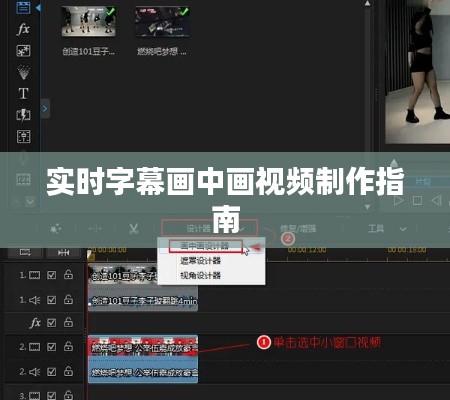Open the 设计器 designer dropdown
The width and height of the screenshot is (450, 400).
coord(209,228)
